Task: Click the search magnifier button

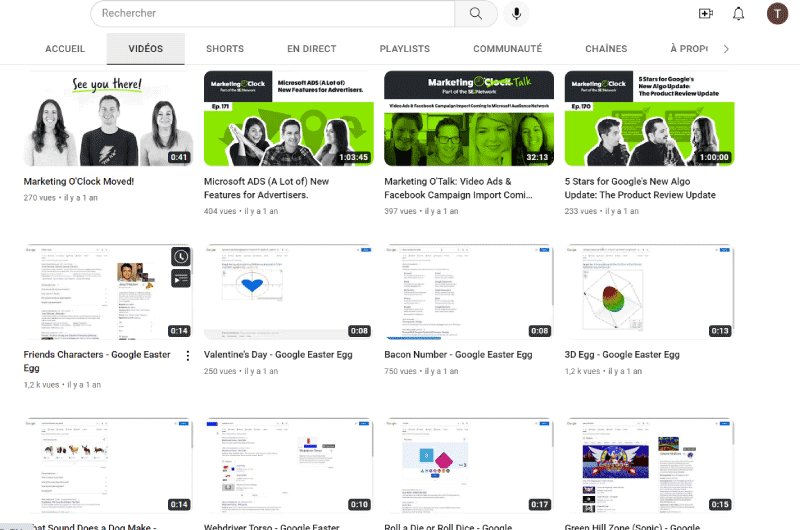Action: pyautogui.click(x=476, y=13)
